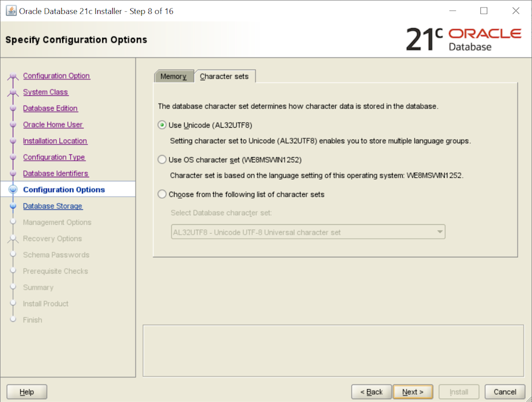Click the System Class step node icon
This screenshot has width=532, height=402.
point(13,93)
